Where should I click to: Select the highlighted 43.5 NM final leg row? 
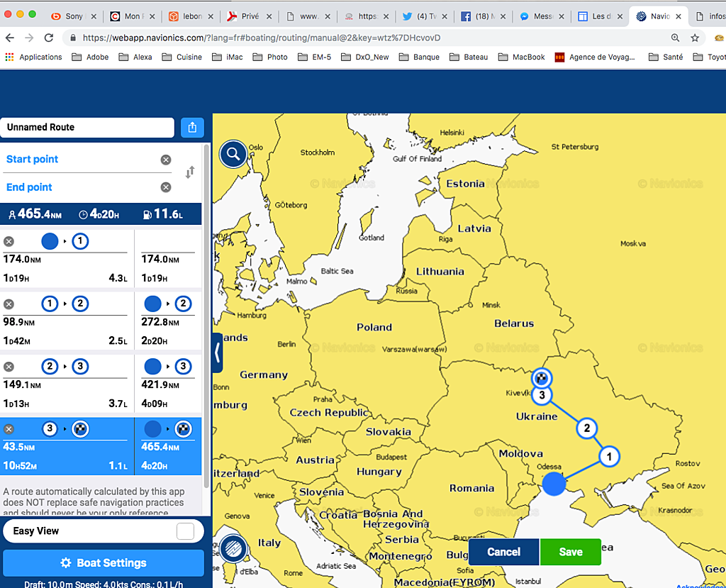(x=101, y=446)
